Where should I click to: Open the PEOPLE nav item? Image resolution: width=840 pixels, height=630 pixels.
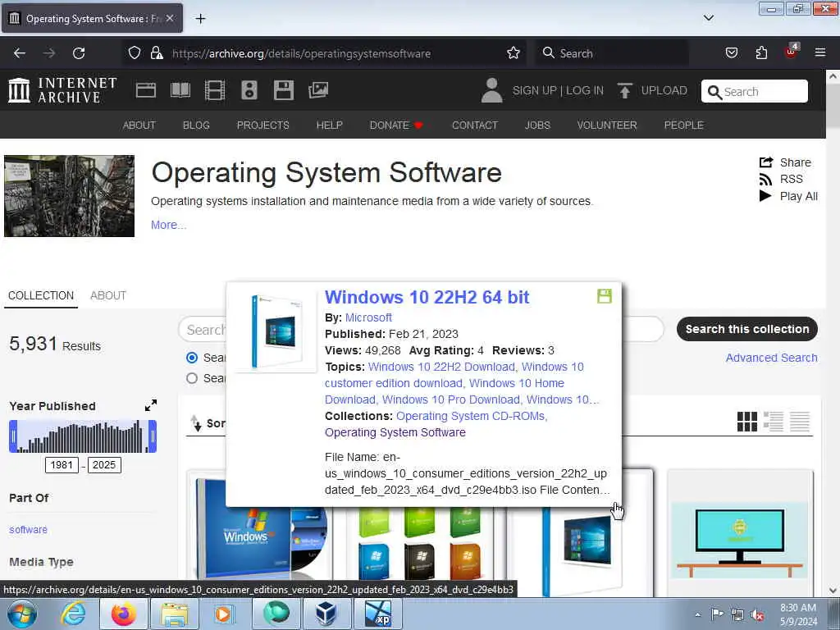point(683,125)
